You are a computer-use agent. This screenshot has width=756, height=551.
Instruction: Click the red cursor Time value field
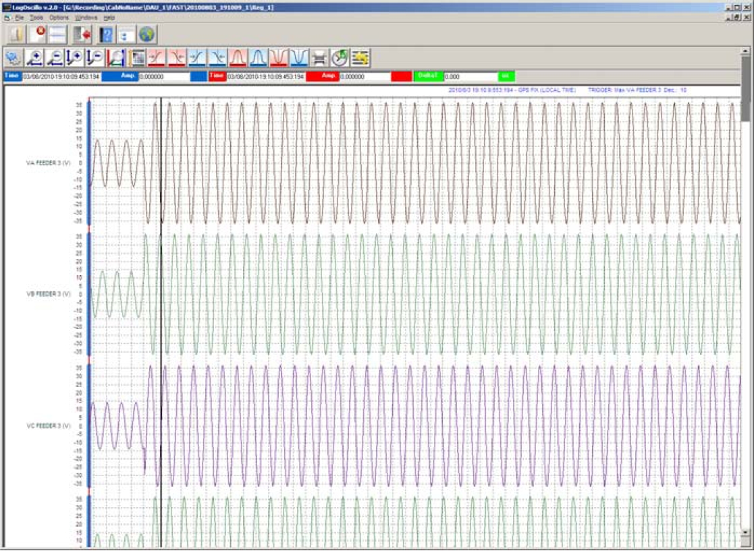266,77
